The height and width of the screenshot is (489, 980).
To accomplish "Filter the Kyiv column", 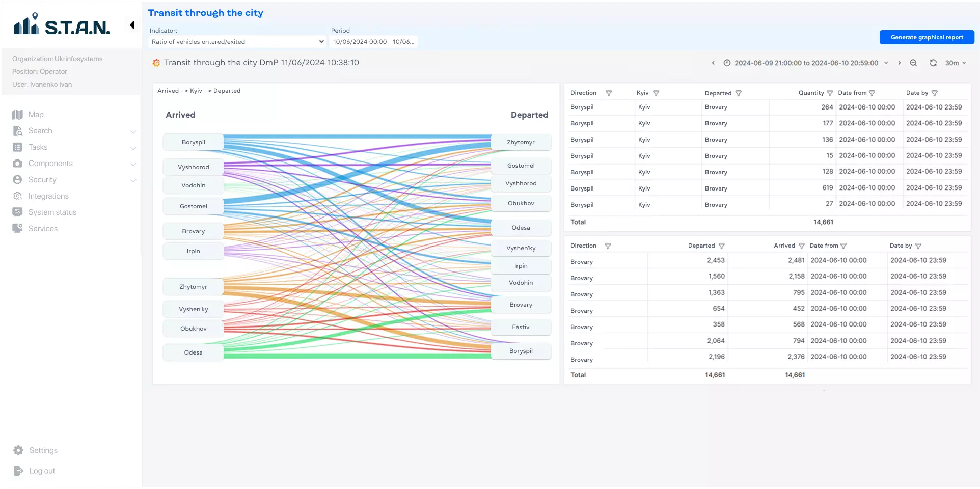I will (x=656, y=93).
